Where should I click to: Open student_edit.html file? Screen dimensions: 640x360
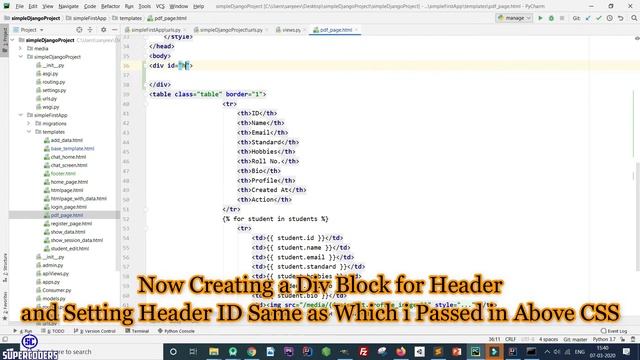coord(70,249)
